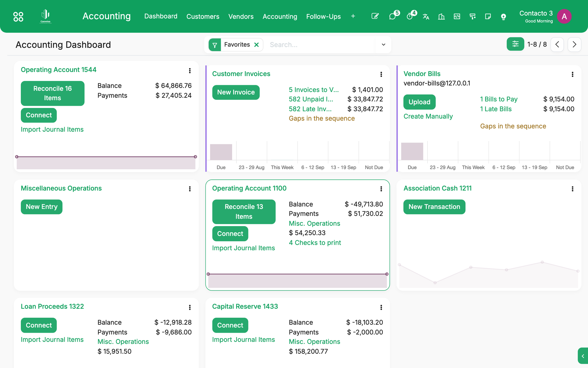Click the paint roller theme icon
The width and height of the screenshot is (588, 368).
pos(473,17)
